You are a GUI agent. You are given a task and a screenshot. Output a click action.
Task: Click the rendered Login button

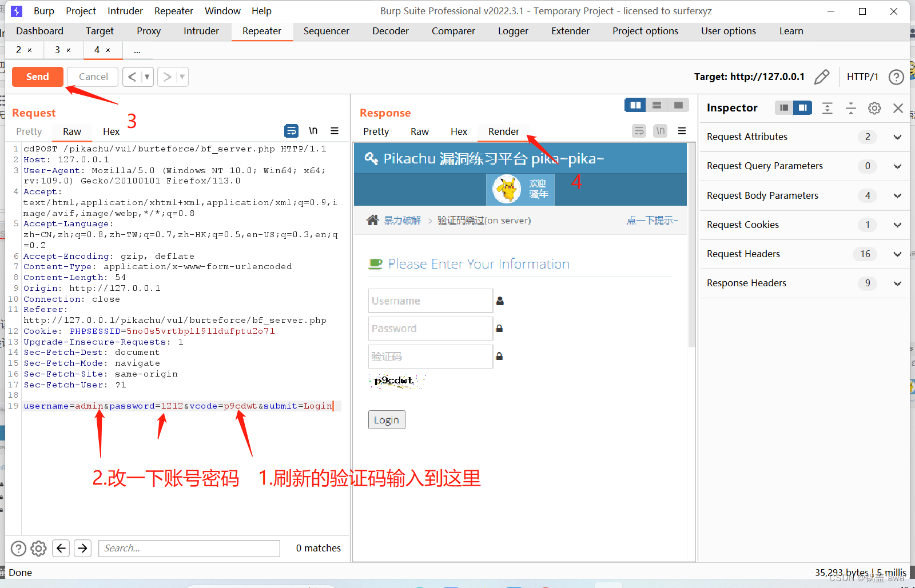[387, 420]
